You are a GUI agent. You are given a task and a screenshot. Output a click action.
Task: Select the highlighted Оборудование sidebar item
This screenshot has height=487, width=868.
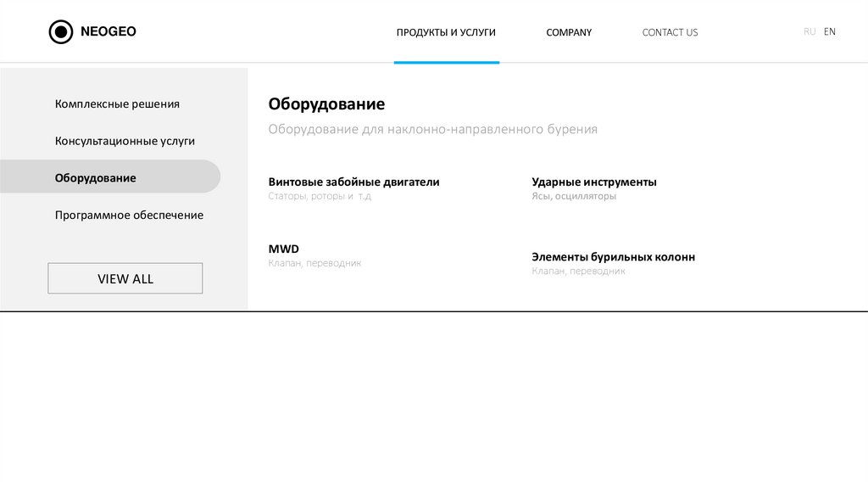110,176
